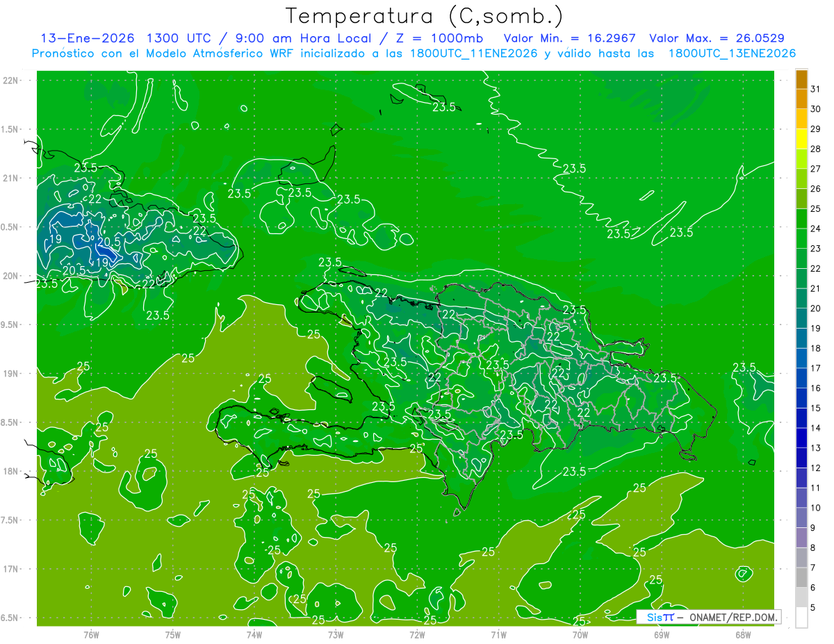Click the color scale value "30"
The width and height of the screenshot is (834, 644).
click(x=816, y=108)
